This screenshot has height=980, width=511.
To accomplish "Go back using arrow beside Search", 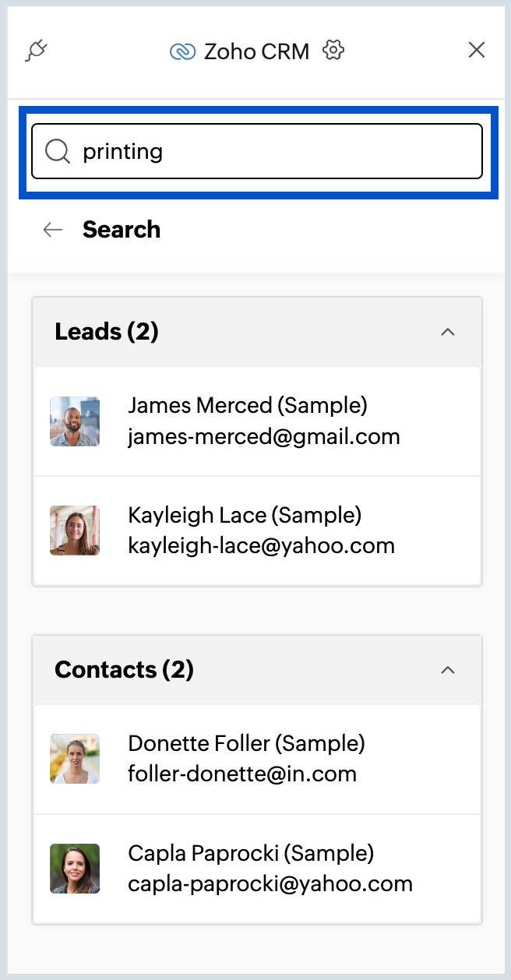I will click(x=53, y=229).
